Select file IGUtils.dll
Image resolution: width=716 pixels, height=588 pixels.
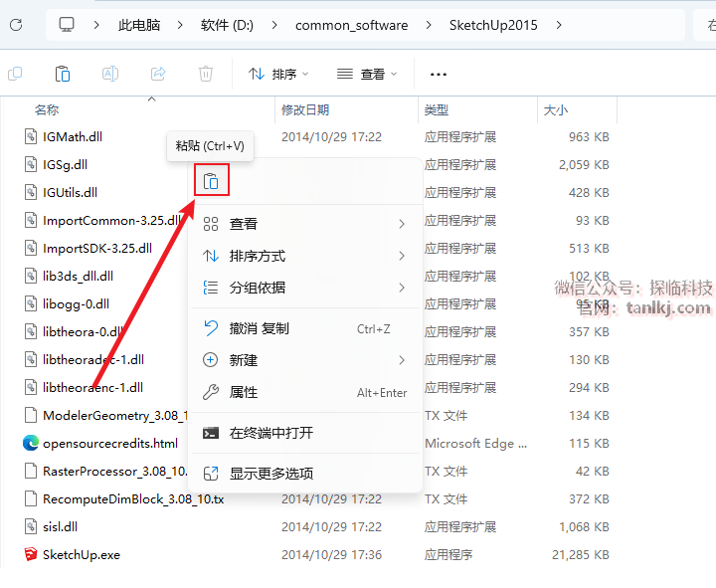point(70,192)
